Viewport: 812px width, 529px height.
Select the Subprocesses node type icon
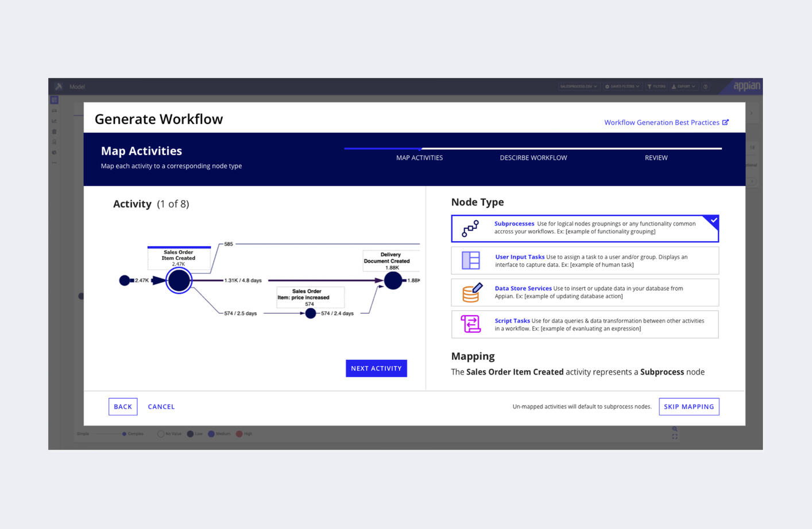coord(470,228)
